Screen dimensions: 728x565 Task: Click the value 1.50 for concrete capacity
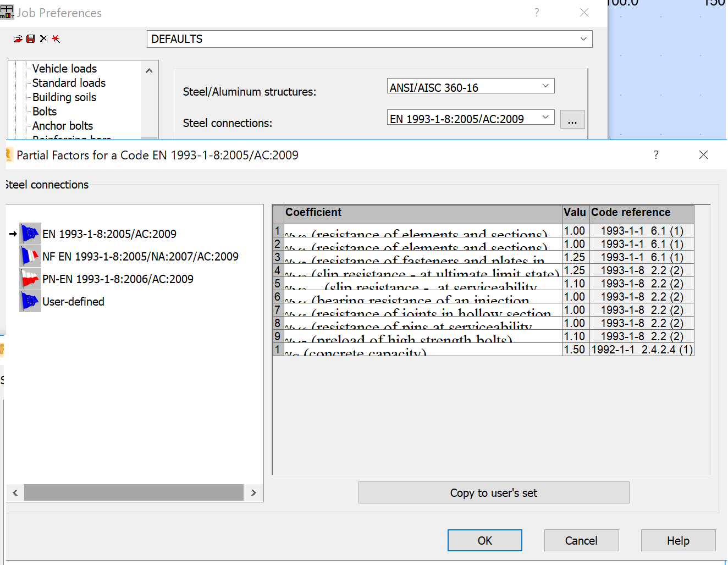pyautogui.click(x=576, y=350)
